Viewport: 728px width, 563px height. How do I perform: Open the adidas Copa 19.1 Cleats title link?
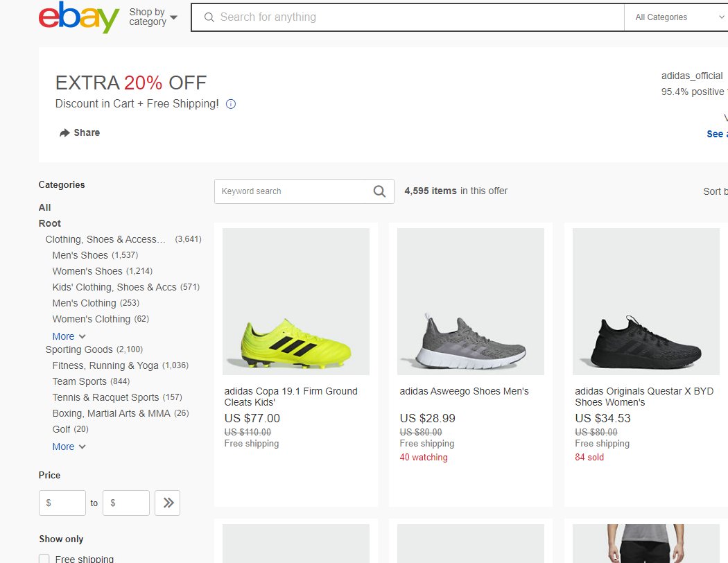point(291,397)
